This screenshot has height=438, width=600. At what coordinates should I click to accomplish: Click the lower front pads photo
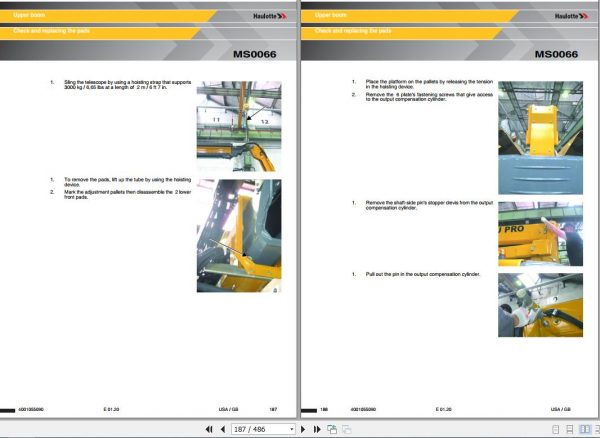coord(239,236)
